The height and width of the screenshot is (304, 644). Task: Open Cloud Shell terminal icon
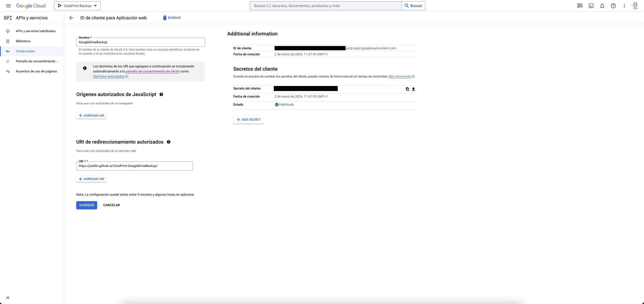tap(591, 6)
